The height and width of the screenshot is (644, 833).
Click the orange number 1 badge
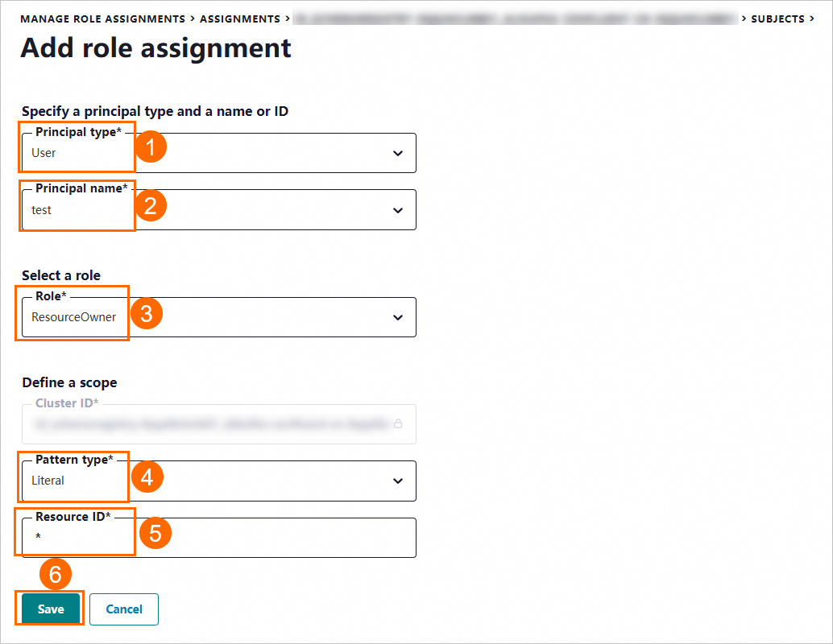pyautogui.click(x=151, y=148)
